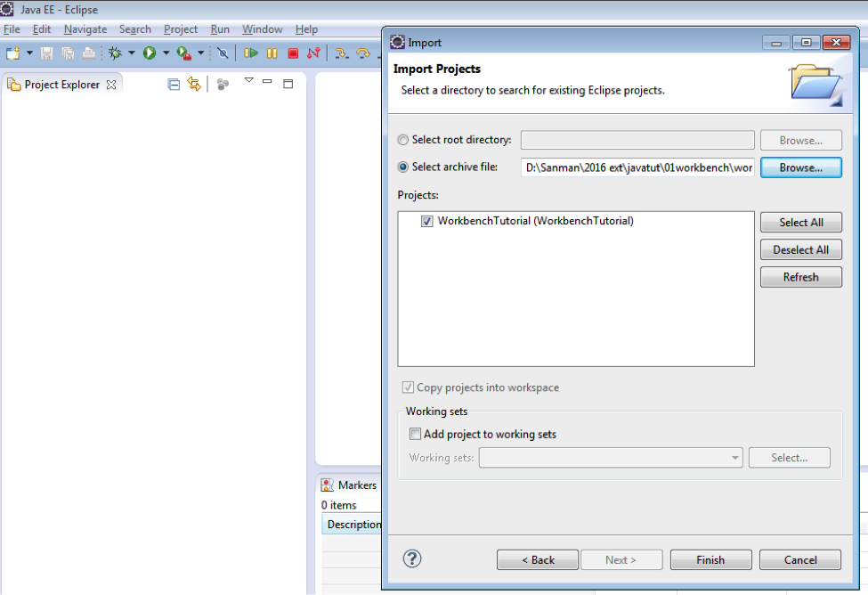Switch to the Markers tab
The width and height of the screenshot is (868, 595).
[x=357, y=485]
